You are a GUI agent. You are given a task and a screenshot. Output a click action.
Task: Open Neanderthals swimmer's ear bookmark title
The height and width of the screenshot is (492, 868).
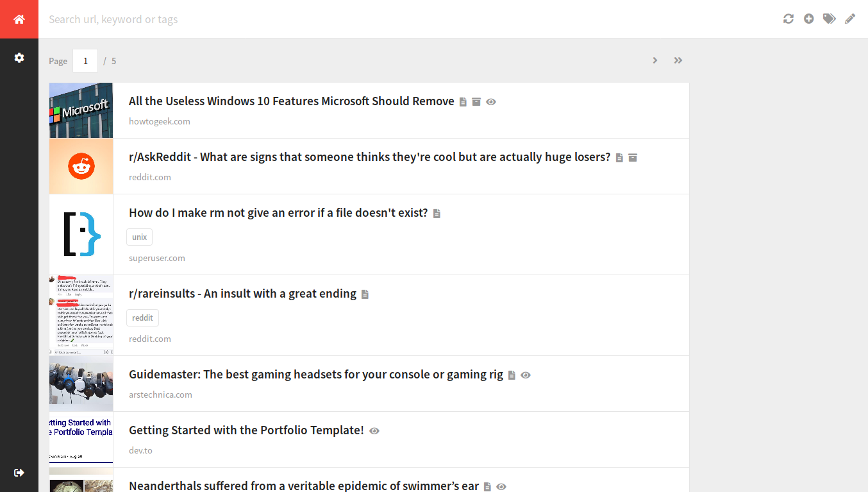(x=304, y=486)
